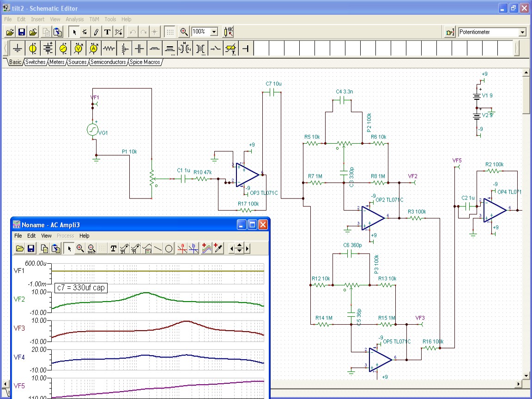Select the VG1 generator symbol

click(x=93, y=130)
